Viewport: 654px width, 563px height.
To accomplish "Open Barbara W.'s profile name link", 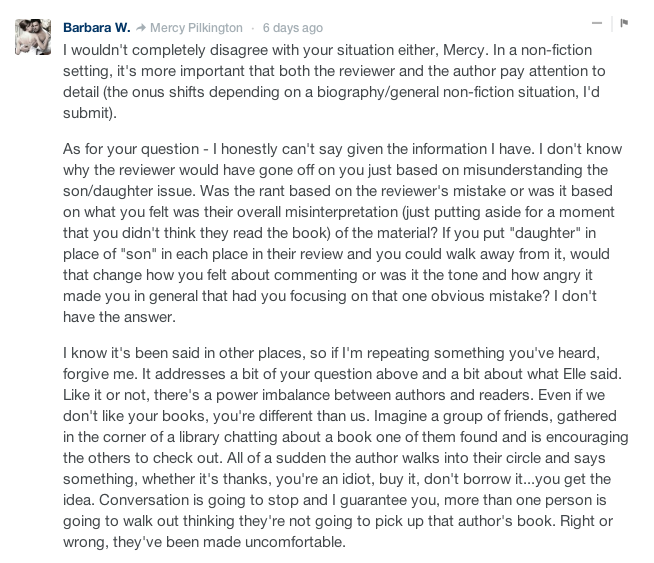I will [97, 27].
